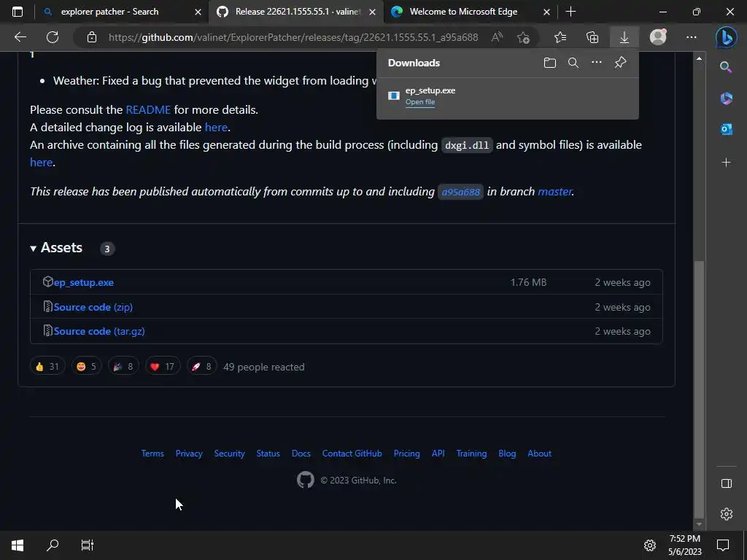Viewport: 747px width, 560px height.
Task: Open the Favorites list icon
Action: point(560,37)
